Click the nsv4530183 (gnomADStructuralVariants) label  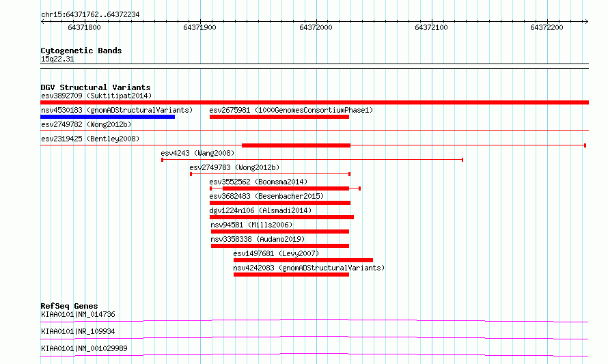click(117, 110)
